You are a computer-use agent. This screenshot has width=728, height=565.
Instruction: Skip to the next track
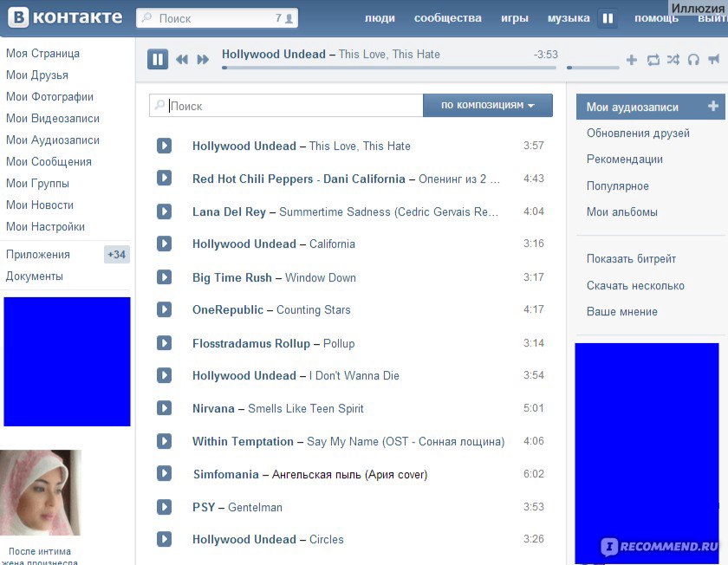203,60
